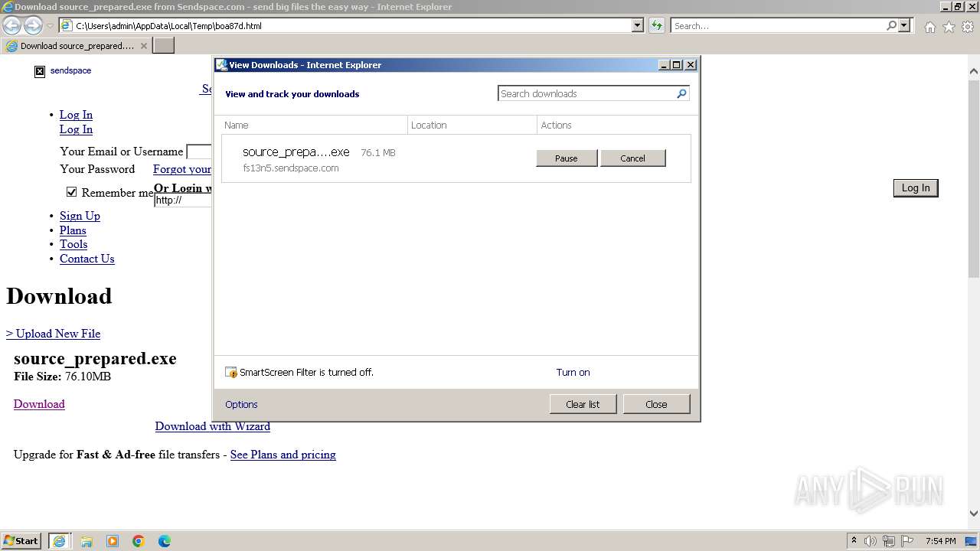
Task: Click the network tray icon
Action: (889, 541)
